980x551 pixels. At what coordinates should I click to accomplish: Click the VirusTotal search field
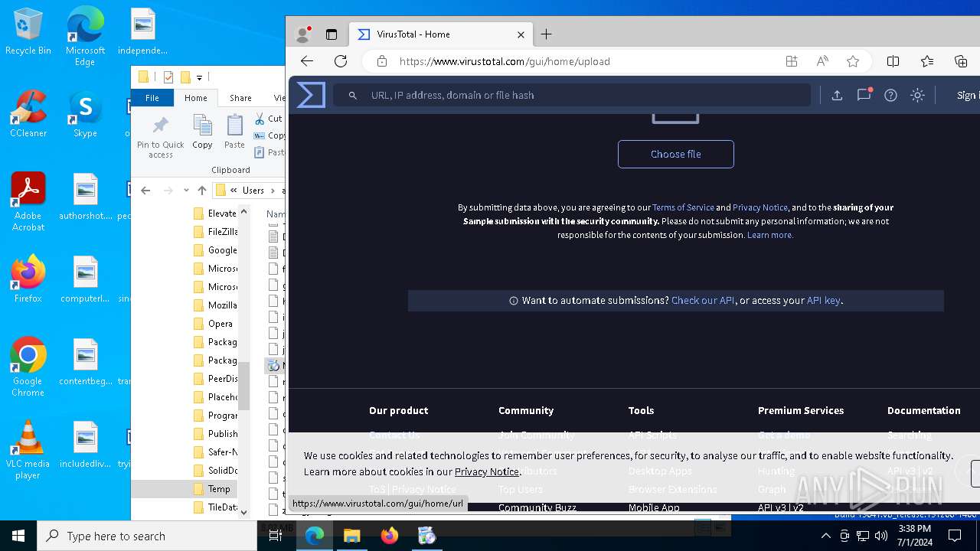571,95
